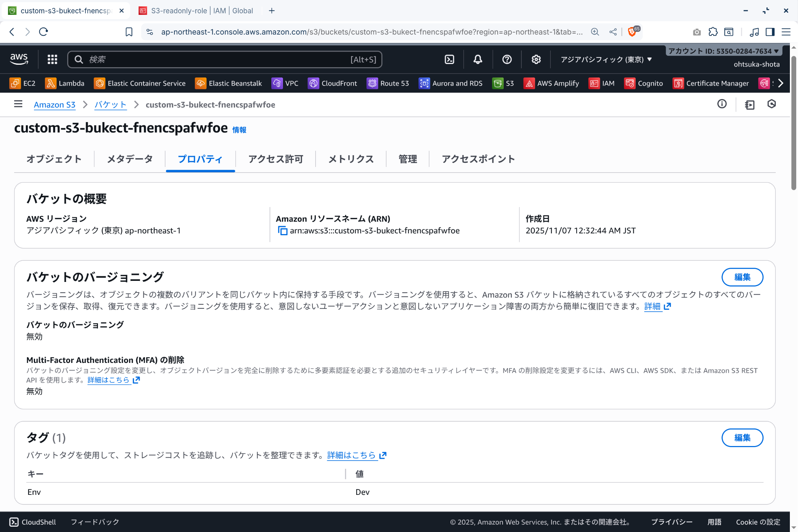This screenshot has height=532, width=798.
Task: Open the AWS services grid menu
Action: click(x=52, y=59)
